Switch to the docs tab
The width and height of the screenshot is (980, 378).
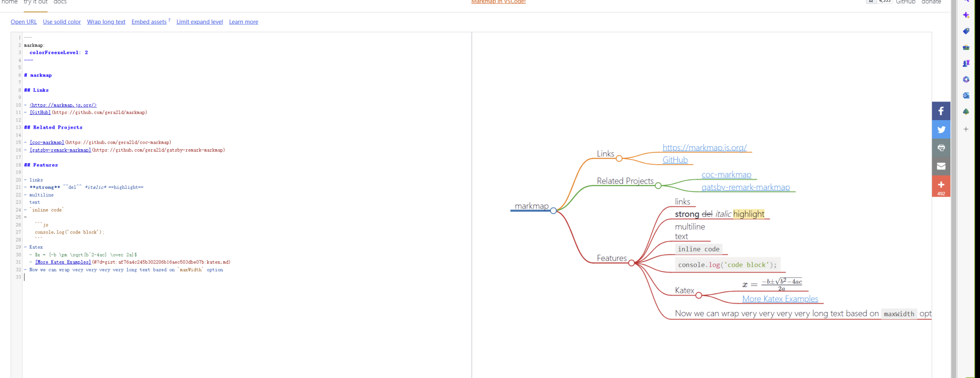pyautogui.click(x=60, y=2)
